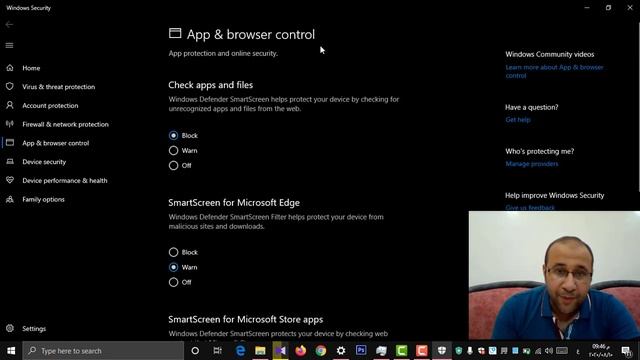Open Windows Settings gear on taskbar
This screenshot has width=640, height=360.
[341, 351]
